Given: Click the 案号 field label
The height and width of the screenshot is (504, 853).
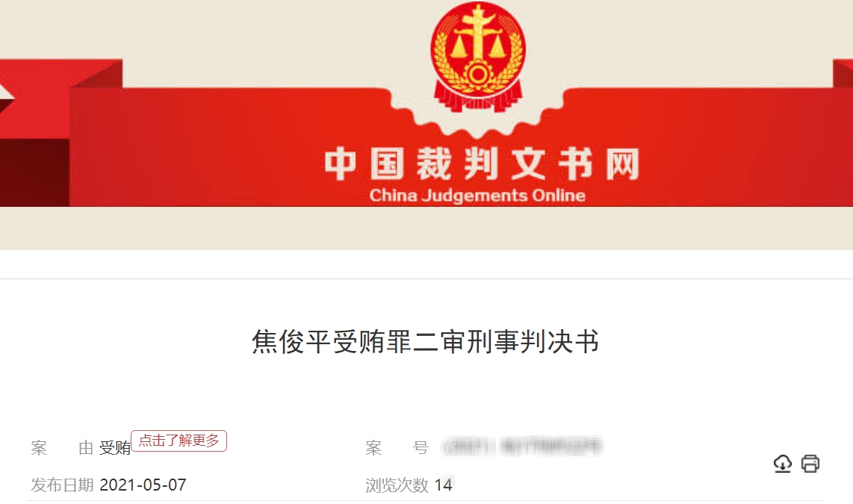Looking at the screenshot, I should pos(397,448).
